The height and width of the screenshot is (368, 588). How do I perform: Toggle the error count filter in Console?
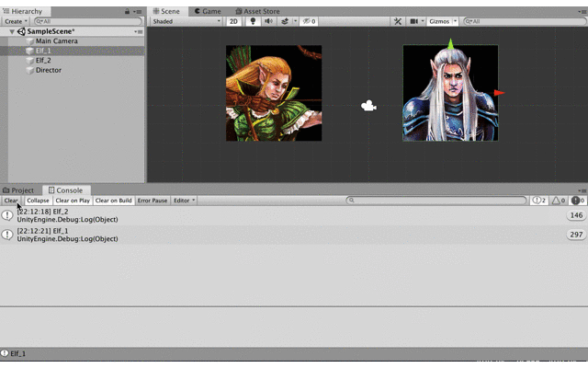coord(577,201)
